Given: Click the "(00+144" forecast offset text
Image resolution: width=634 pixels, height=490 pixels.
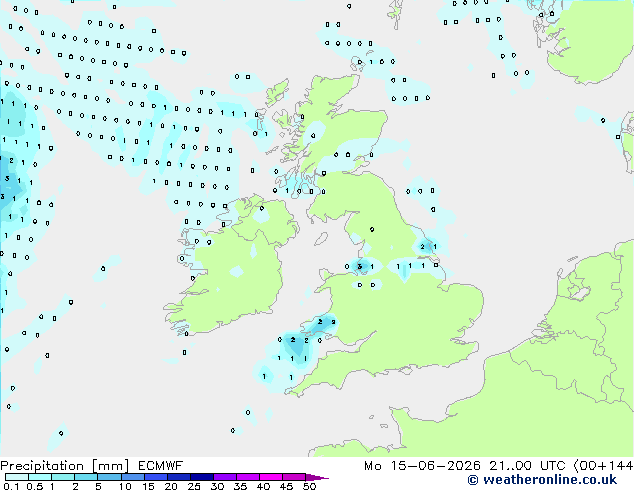Looking at the screenshot, I should (603, 466).
